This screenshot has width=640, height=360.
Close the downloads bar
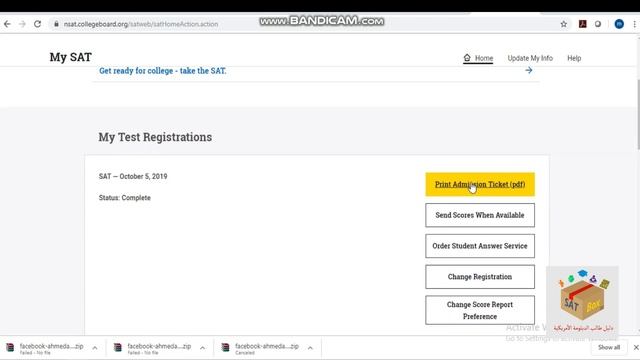tap(636, 347)
